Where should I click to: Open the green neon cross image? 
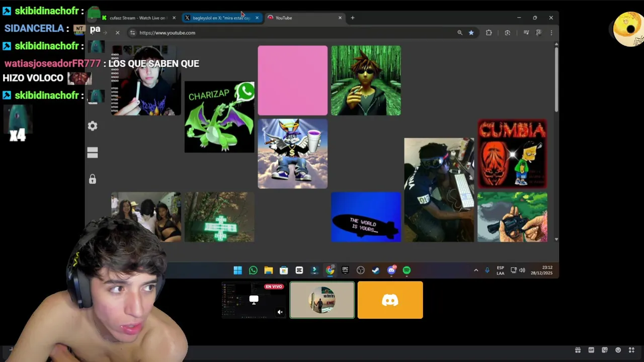tap(219, 217)
